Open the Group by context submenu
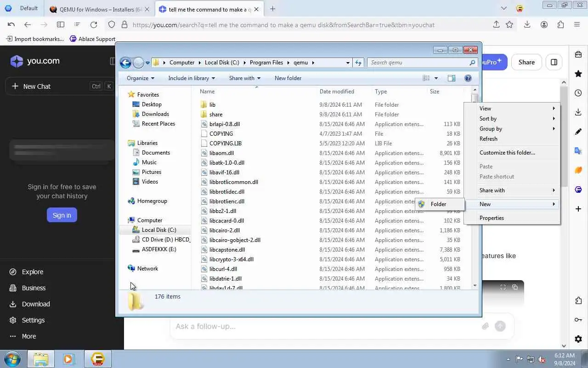Image resolution: width=588 pixels, height=368 pixels. pos(512,129)
